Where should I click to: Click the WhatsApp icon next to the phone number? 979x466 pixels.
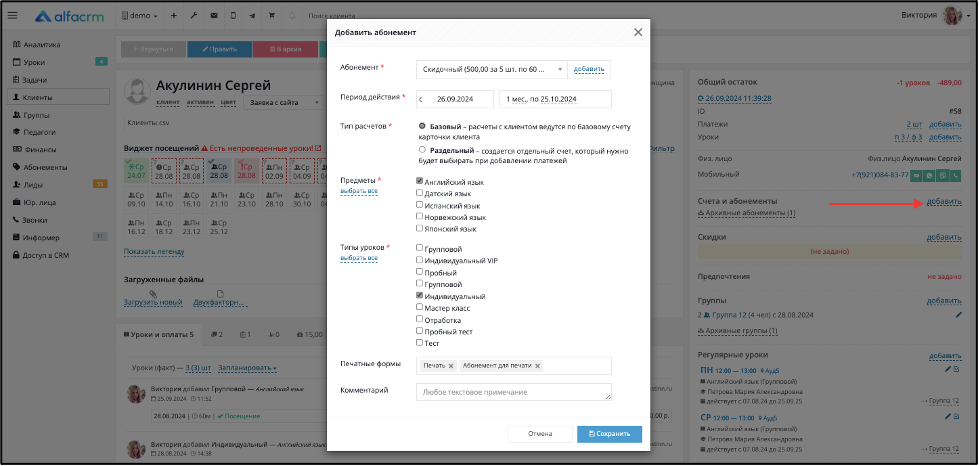point(930,176)
